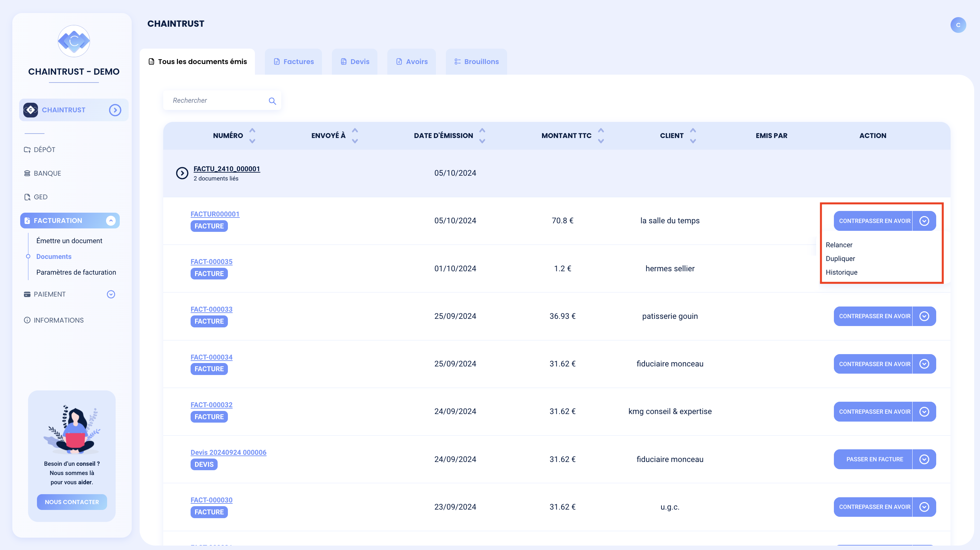The image size is (980, 550).
Task: Open the FACT-000030 invoice link
Action: [211, 500]
